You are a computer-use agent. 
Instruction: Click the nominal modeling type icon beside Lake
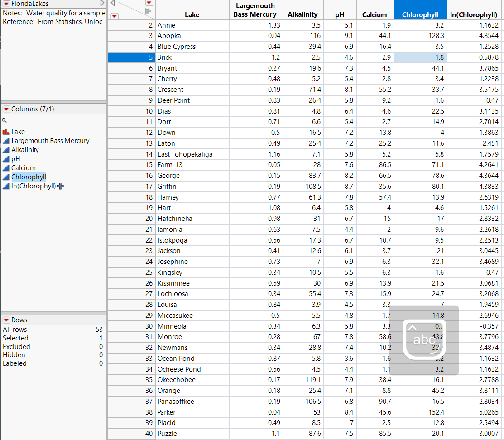(5, 131)
